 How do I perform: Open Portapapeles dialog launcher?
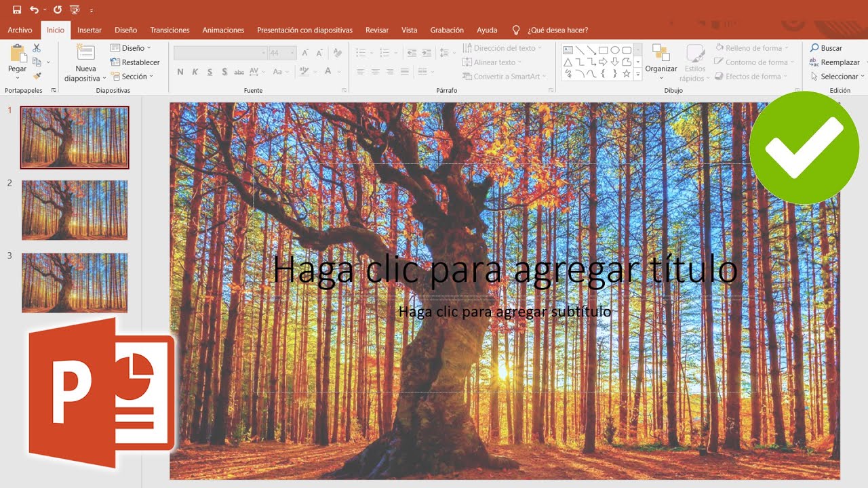click(x=54, y=90)
